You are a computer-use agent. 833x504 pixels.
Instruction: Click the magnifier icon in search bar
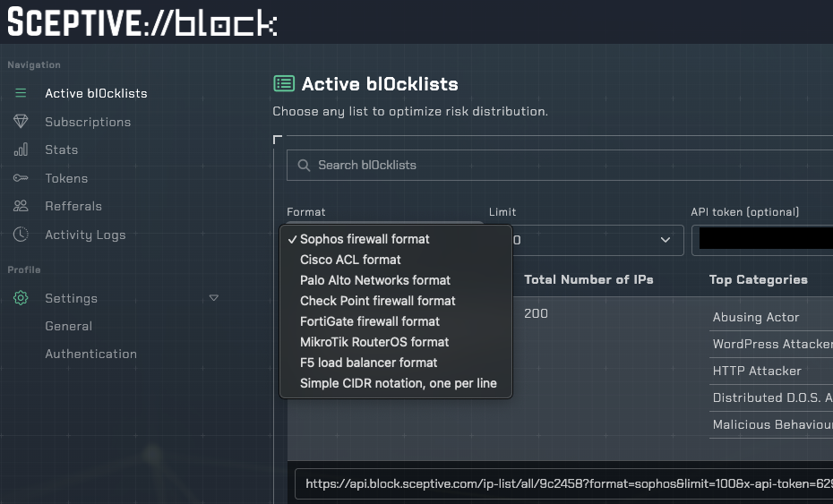click(x=304, y=166)
